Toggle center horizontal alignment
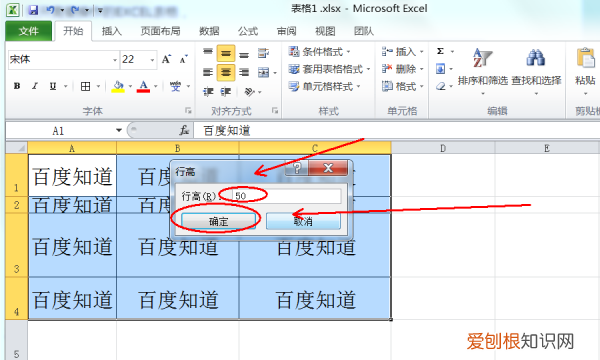Screen dimensions: 600x360 pos(226,72)
